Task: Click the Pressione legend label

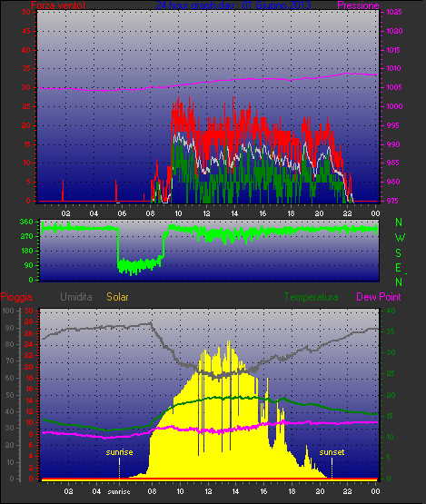Action: click(x=358, y=5)
